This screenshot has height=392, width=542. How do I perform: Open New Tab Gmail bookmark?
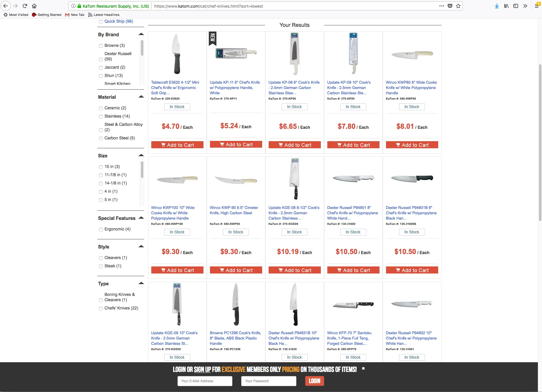click(x=75, y=15)
